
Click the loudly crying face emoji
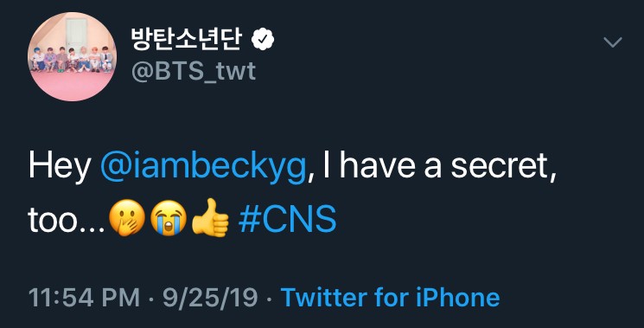169,218
